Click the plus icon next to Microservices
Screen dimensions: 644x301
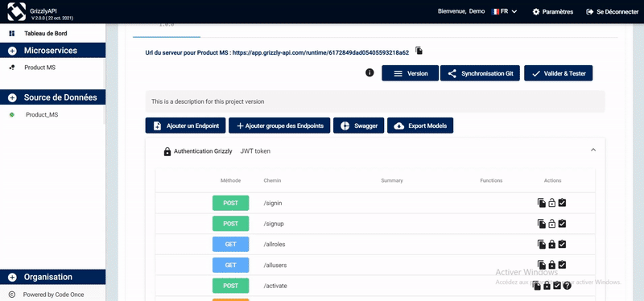click(x=12, y=51)
